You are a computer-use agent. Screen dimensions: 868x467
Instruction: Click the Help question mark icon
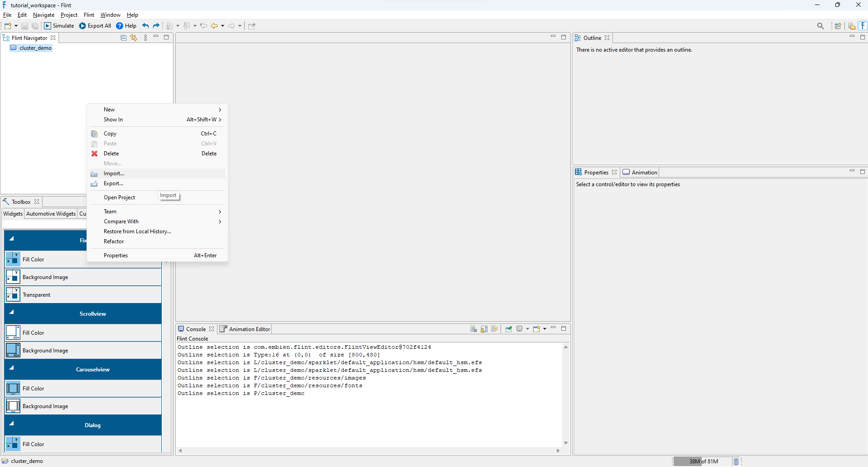[120, 26]
